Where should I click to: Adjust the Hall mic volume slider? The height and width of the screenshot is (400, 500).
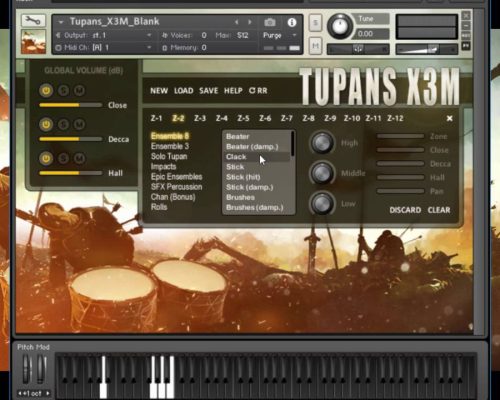pyautogui.click(x=71, y=173)
